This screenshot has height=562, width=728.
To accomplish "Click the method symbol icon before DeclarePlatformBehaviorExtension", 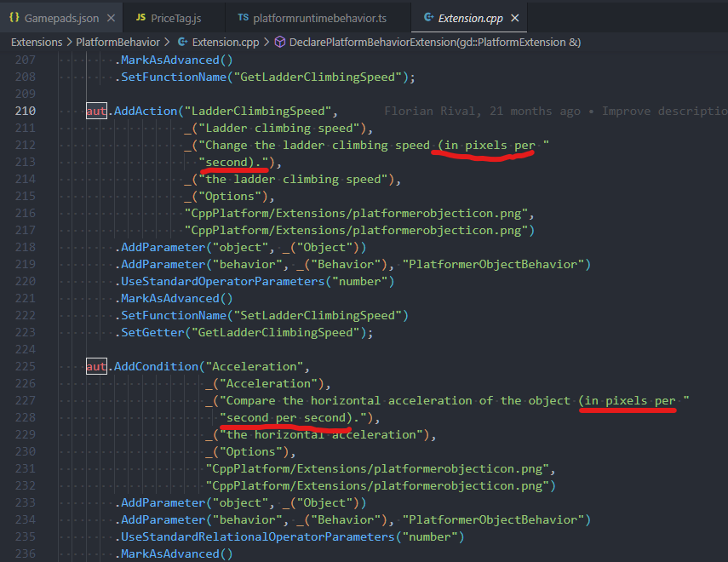I will pos(278,42).
